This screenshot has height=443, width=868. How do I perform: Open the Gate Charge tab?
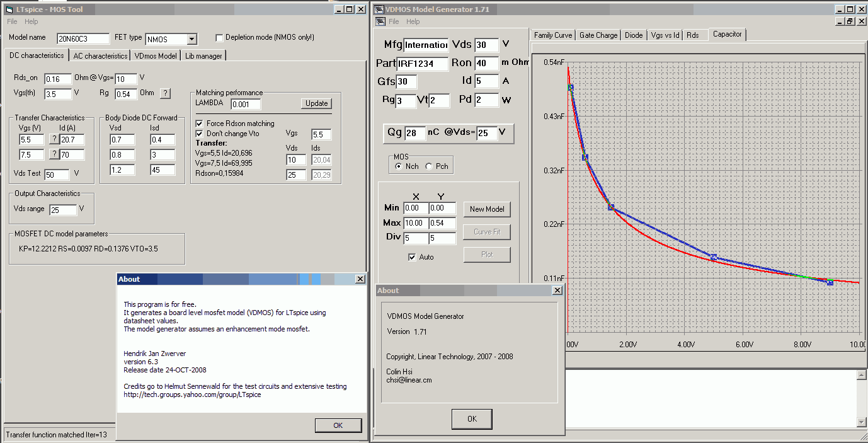coord(598,35)
